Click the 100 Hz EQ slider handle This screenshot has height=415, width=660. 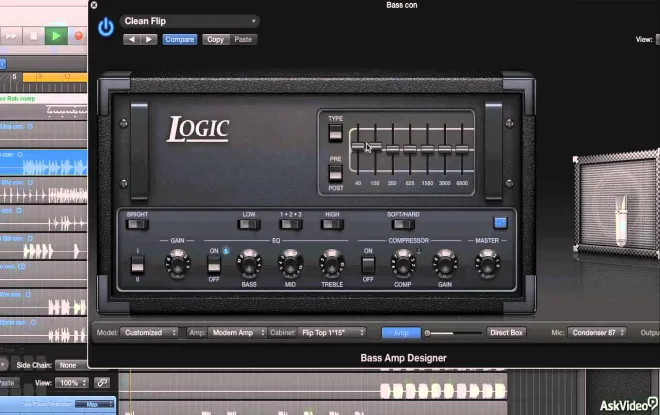375,146
